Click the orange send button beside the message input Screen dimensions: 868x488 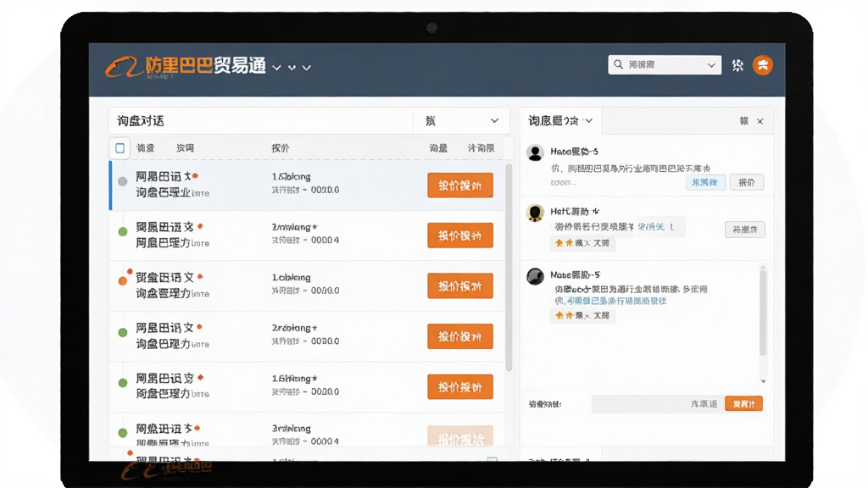[744, 404]
